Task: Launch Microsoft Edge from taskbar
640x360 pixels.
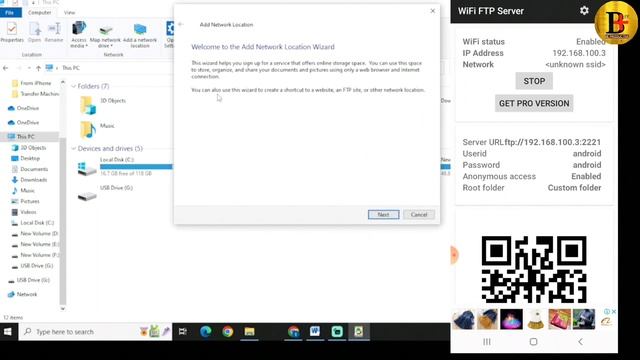Action: coord(205,332)
